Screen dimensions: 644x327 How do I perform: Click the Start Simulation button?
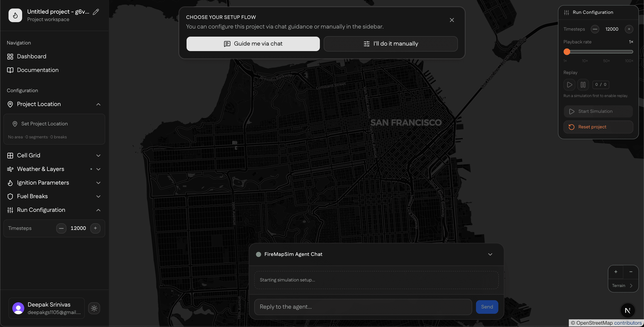tap(598, 112)
